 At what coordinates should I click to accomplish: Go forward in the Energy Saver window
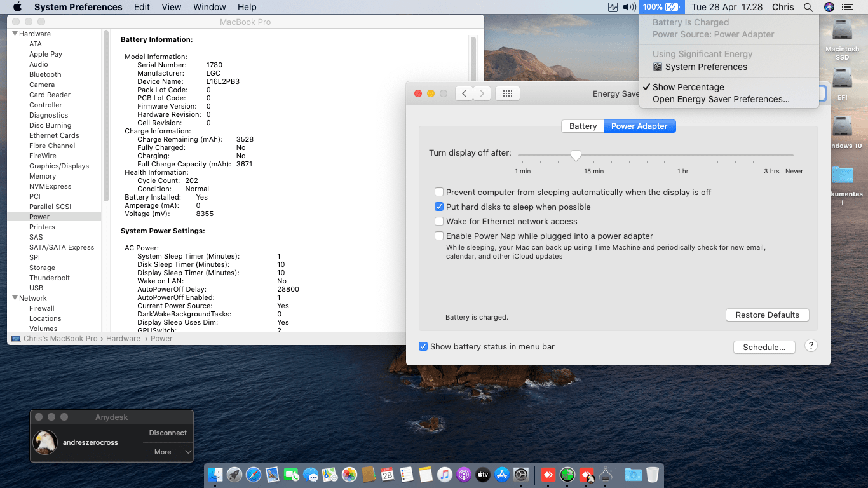coord(482,93)
